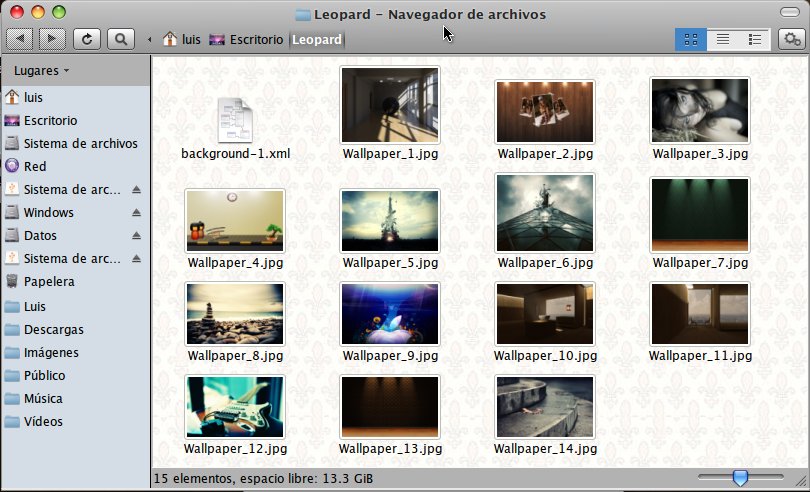Open Descargas folder in sidebar

click(x=75, y=329)
